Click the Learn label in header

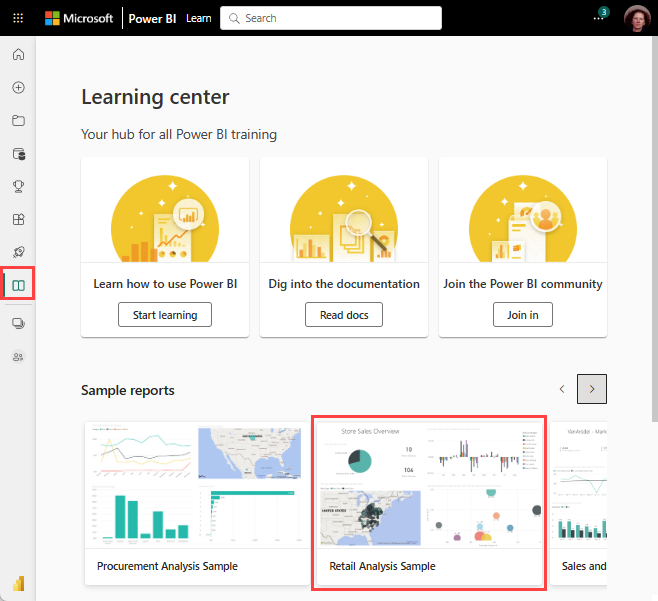pyautogui.click(x=198, y=18)
